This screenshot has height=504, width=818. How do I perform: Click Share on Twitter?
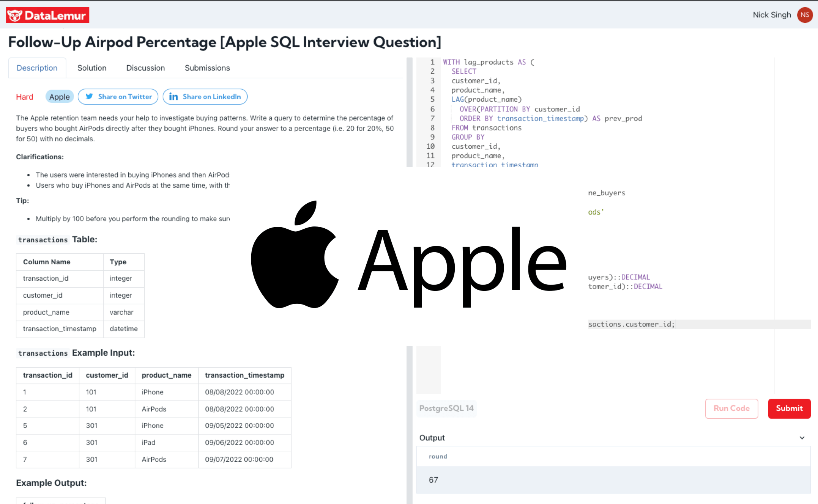click(118, 97)
